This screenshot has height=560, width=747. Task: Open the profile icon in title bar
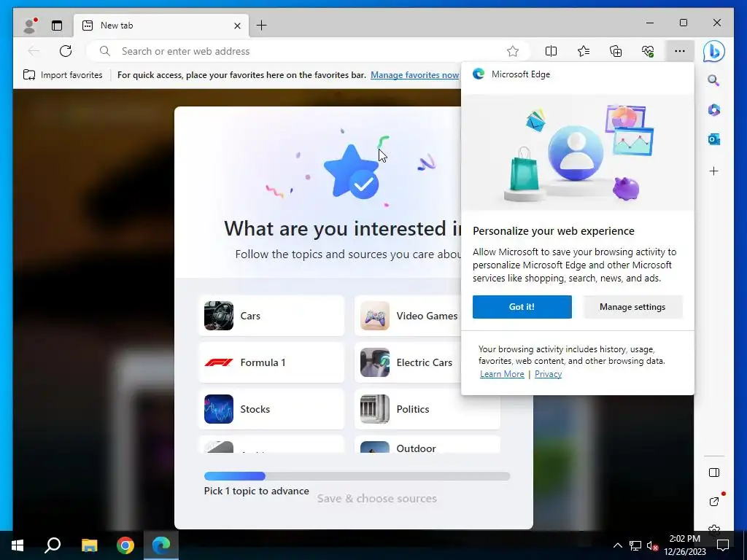(29, 26)
